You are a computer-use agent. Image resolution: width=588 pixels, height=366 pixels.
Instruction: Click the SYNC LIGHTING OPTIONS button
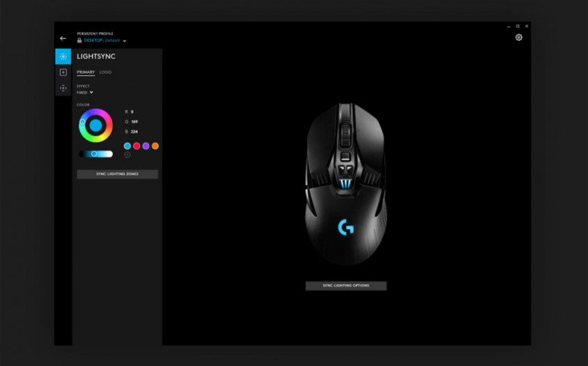[346, 286]
